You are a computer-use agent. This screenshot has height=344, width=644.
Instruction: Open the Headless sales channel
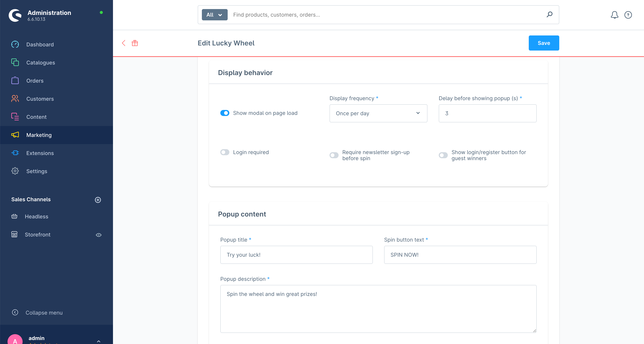point(36,216)
